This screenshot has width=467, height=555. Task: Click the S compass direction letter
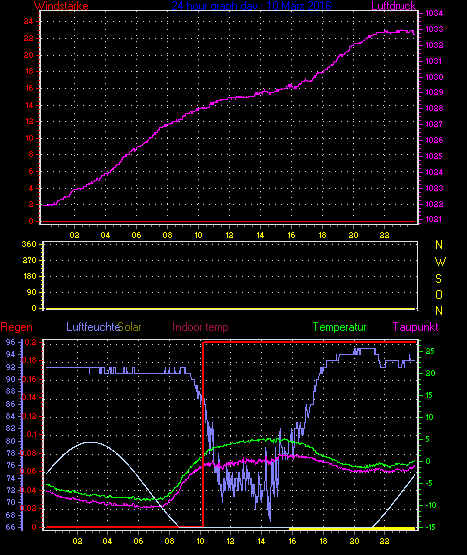tap(439, 279)
